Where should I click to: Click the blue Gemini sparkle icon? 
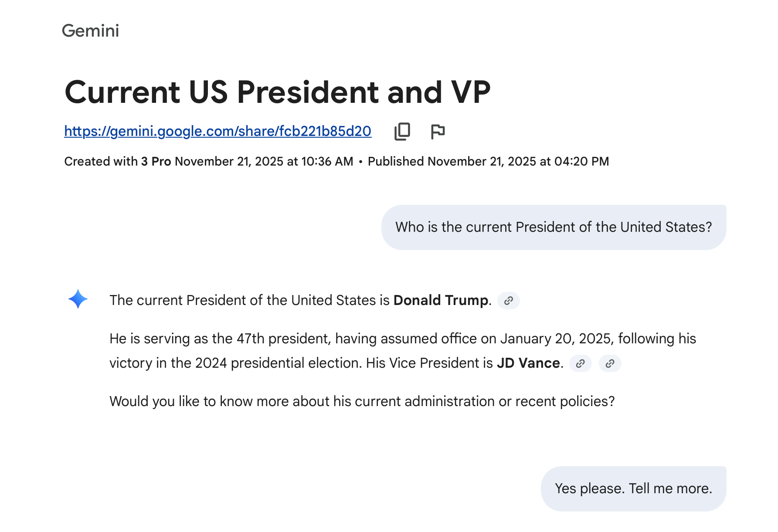[x=78, y=299]
